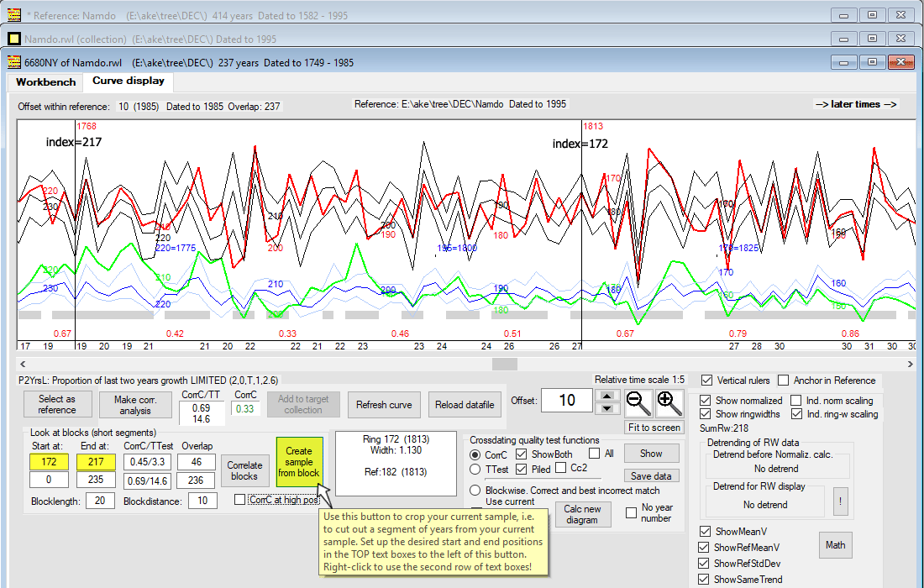Click Create sample from block button
The height and width of the screenshot is (588, 924).
(x=299, y=462)
